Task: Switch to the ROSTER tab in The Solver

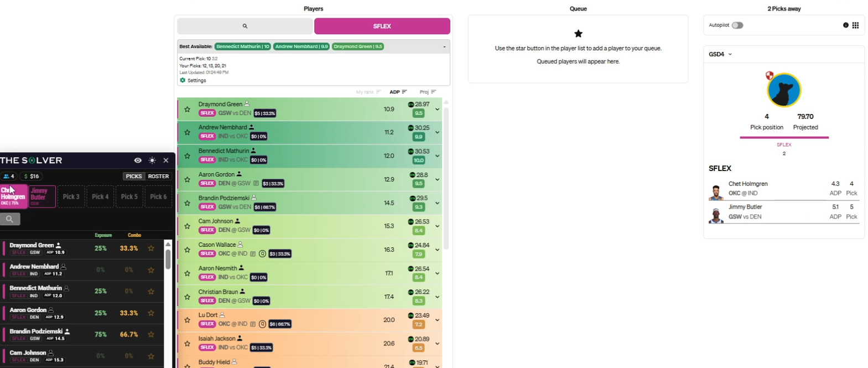Action: (158, 177)
